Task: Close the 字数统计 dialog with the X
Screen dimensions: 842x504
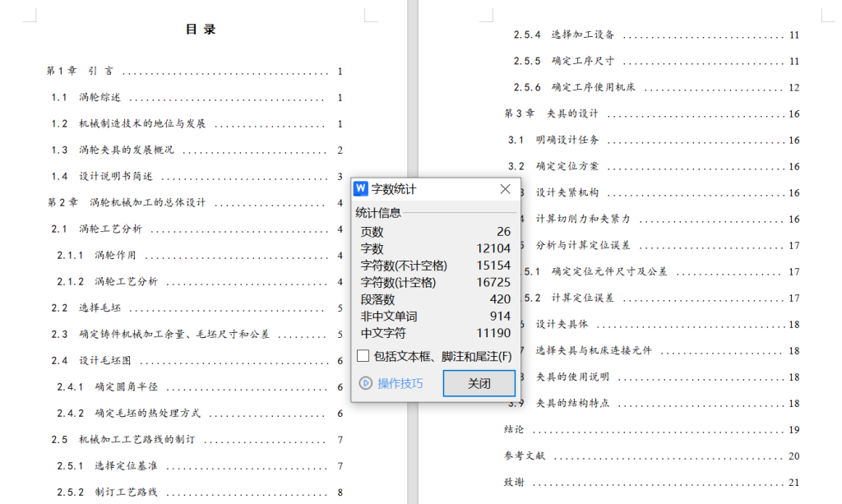Action: click(x=505, y=188)
